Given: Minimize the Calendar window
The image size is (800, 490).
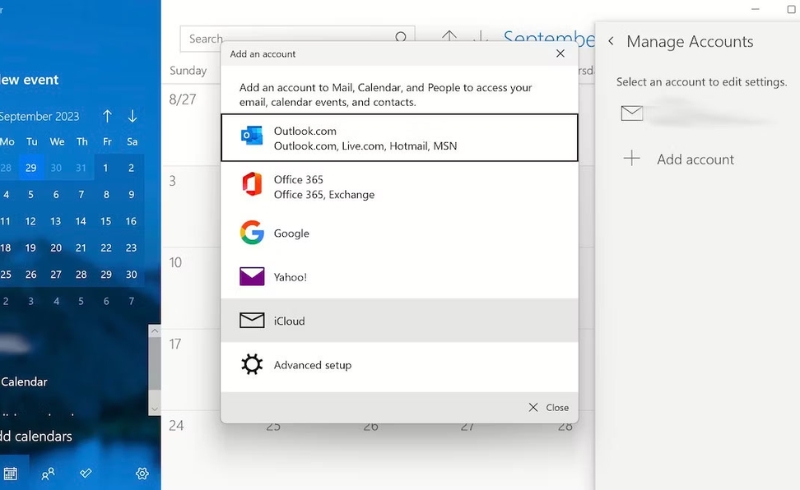Looking at the screenshot, I should (x=756, y=9).
